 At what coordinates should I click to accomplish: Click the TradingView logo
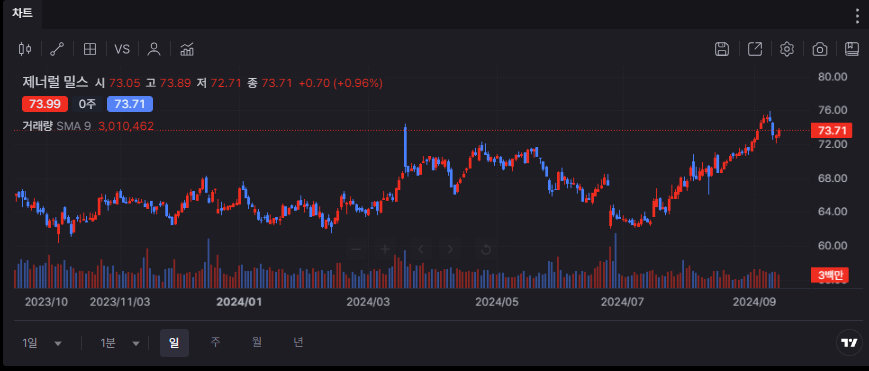848,343
